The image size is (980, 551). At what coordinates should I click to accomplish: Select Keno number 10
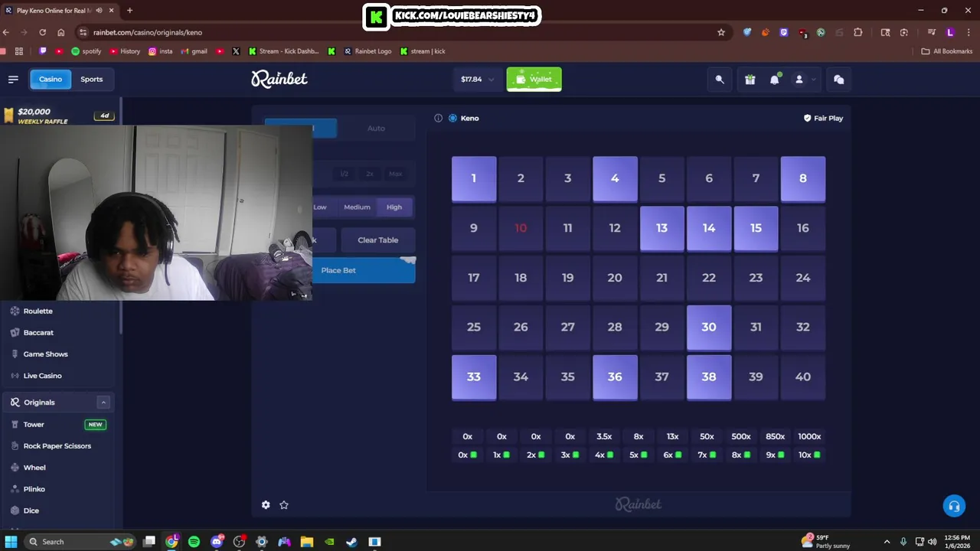(521, 228)
